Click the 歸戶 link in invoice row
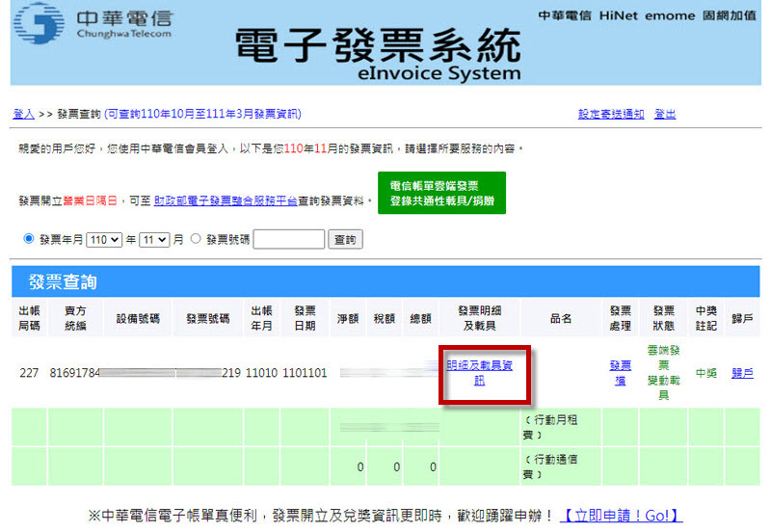This screenshot has height=532, width=771. coord(742,373)
